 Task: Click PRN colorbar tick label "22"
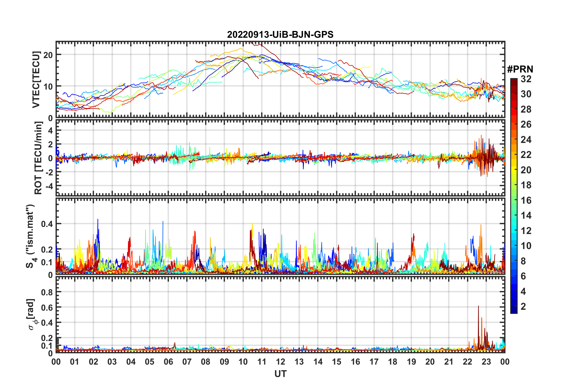(526, 155)
